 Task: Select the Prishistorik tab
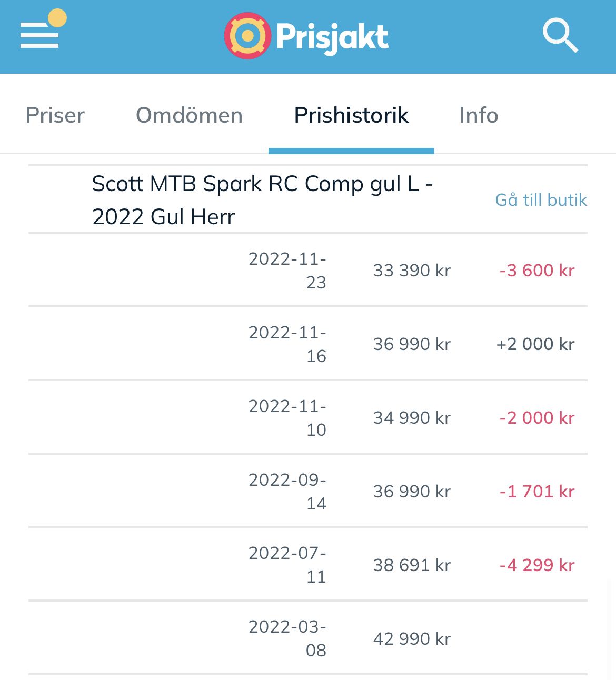[x=351, y=115]
